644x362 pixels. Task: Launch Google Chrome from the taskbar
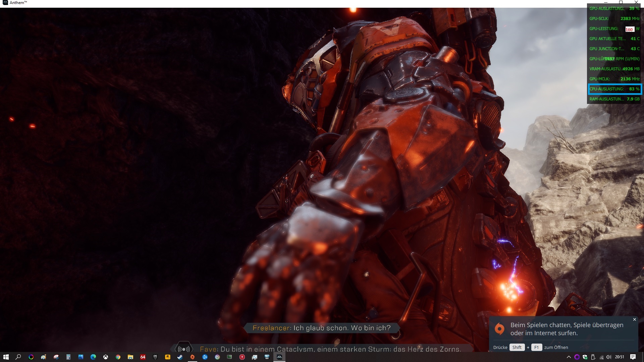(118, 357)
